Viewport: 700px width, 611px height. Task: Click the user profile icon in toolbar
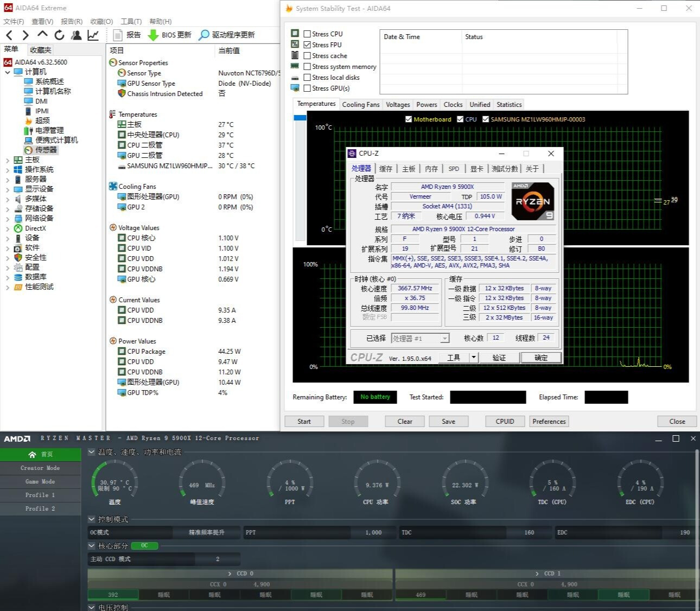point(77,35)
